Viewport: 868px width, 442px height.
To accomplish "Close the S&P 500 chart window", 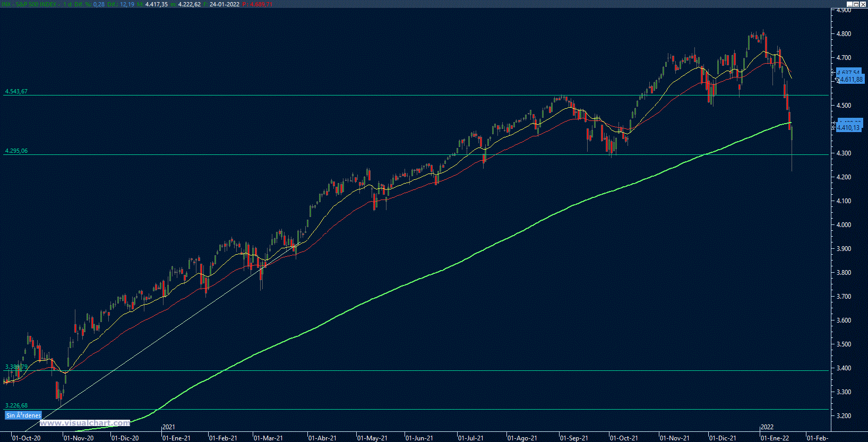I will point(863,4).
